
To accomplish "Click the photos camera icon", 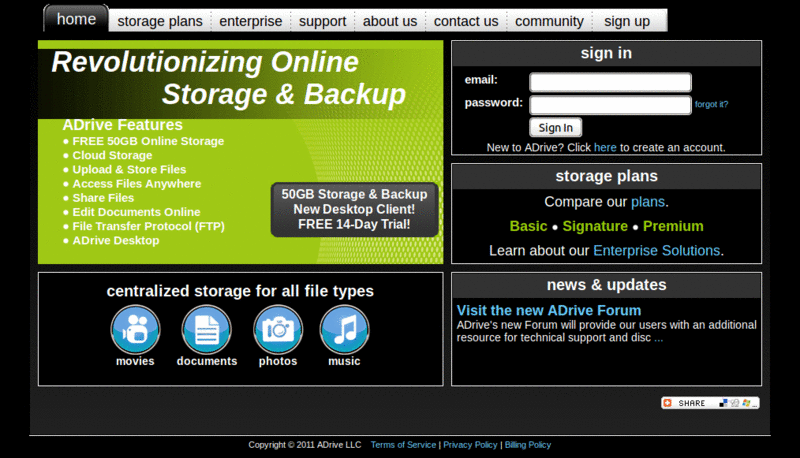I will 278,329.
